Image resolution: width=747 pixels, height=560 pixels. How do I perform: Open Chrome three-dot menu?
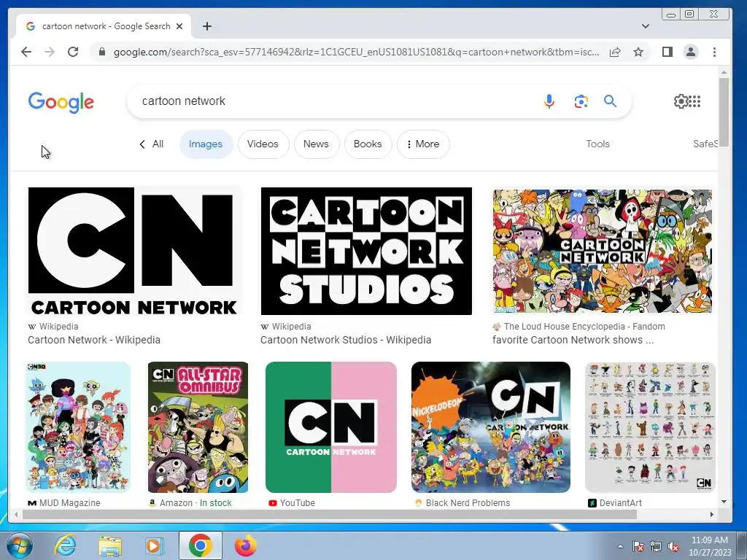tap(714, 52)
